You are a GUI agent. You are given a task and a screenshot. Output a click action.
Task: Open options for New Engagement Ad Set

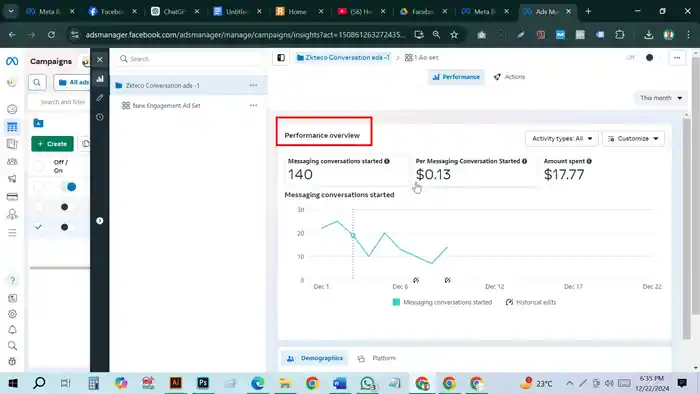coord(253,105)
